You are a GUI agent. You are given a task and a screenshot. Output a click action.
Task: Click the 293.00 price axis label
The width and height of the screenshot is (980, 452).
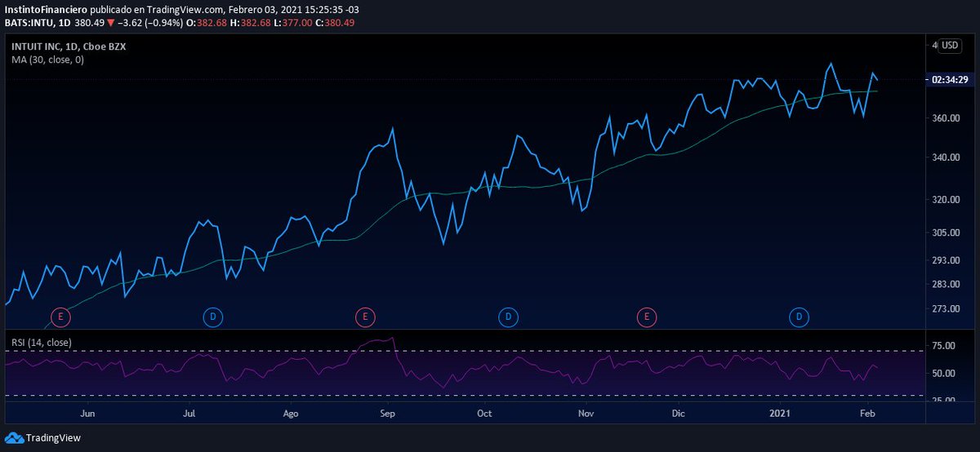click(945, 260)
